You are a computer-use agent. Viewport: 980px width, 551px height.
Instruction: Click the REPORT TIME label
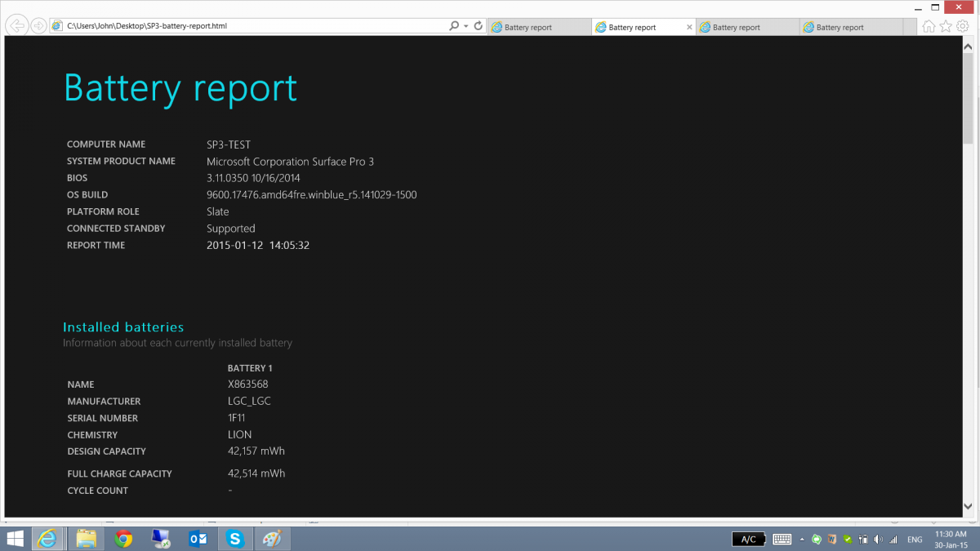(96, 245)
